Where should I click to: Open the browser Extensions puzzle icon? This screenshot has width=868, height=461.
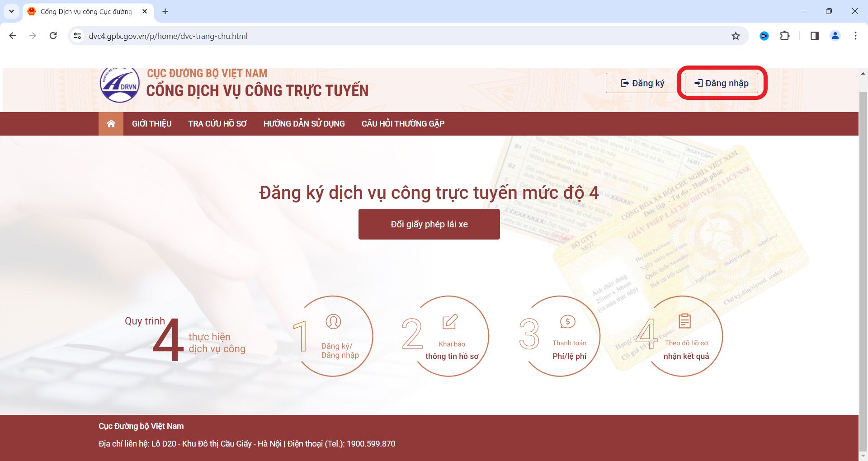(x=785, y=36)
